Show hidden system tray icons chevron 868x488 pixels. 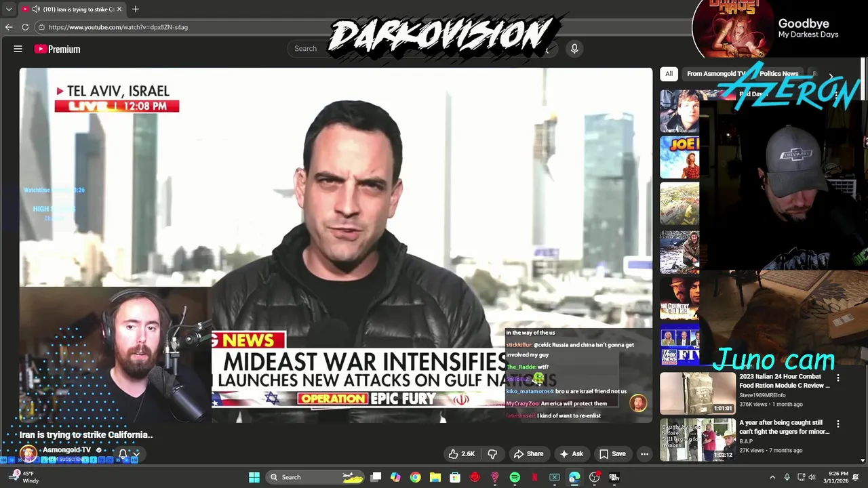tap(772, 477)
